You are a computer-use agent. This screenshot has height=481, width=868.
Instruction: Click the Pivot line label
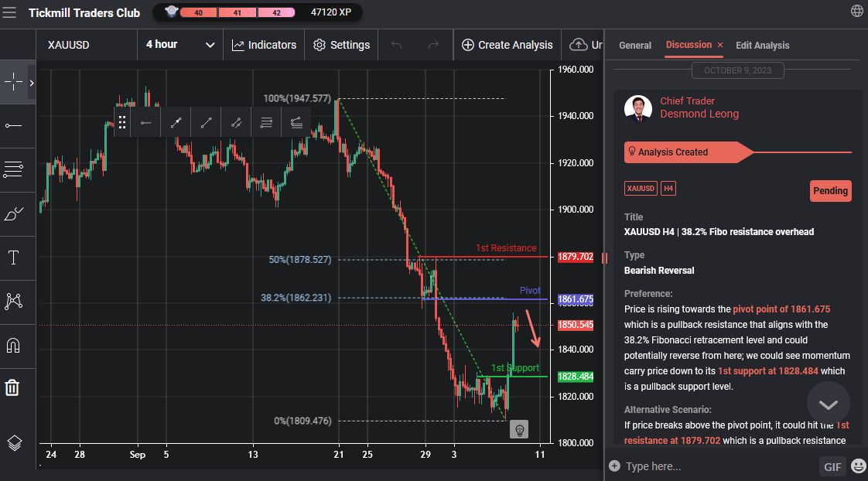(530, 291)
